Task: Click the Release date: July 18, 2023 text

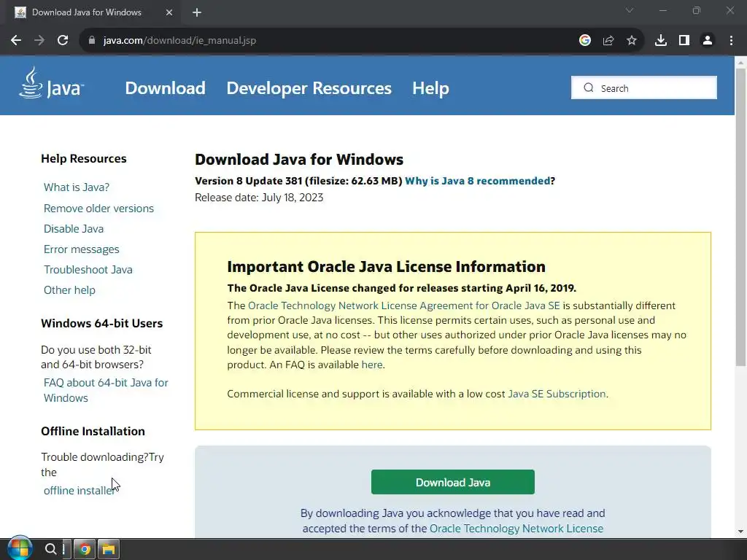Action: [259, 198]
